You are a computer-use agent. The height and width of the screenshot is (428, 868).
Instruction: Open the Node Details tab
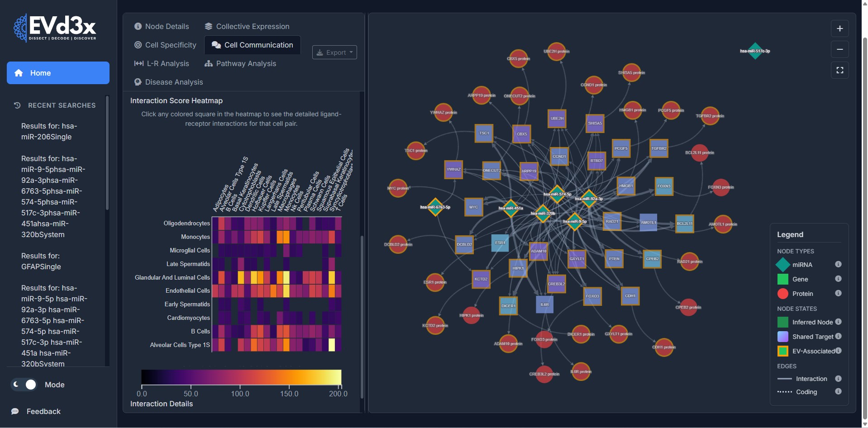162,26
